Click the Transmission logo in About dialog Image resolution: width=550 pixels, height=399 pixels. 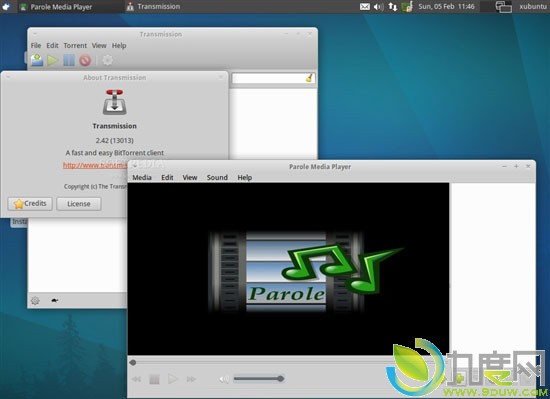click(114, 102)
